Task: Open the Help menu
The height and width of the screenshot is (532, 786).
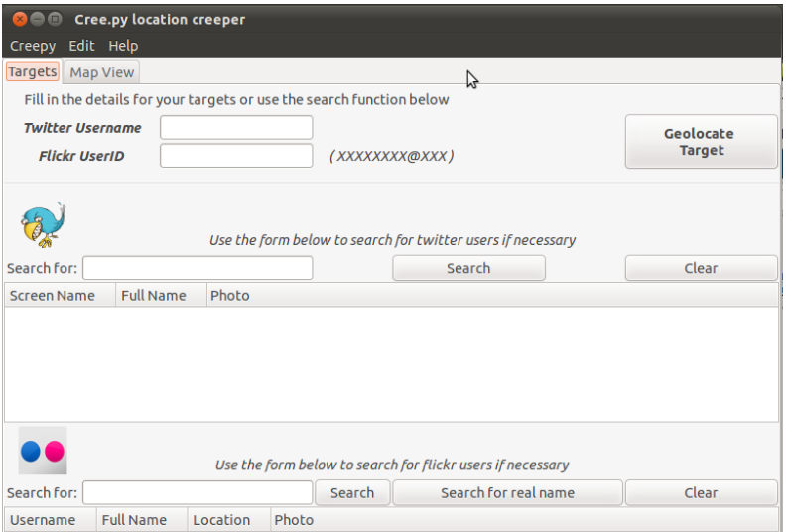Action: point(123,46)
